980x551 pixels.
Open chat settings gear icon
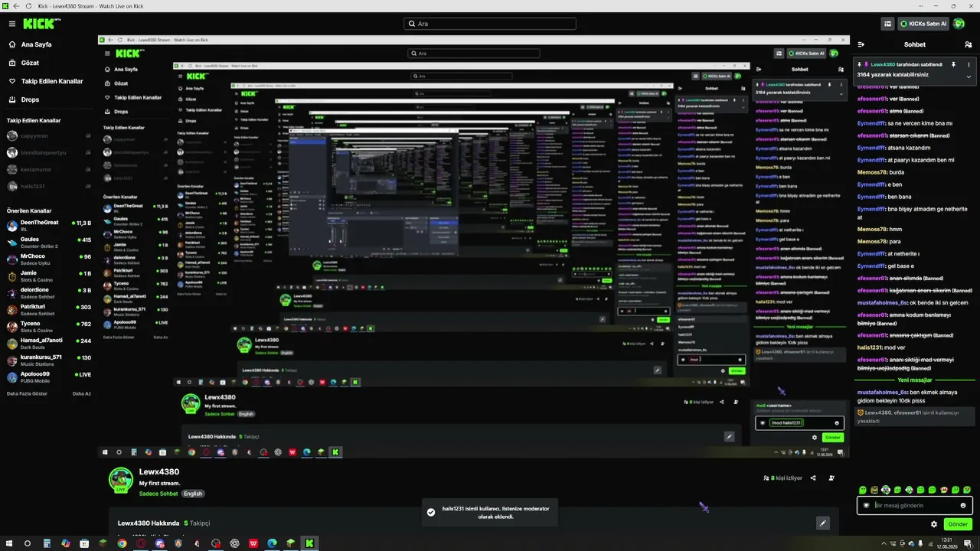pyautogui.click(x=934, y=524)
